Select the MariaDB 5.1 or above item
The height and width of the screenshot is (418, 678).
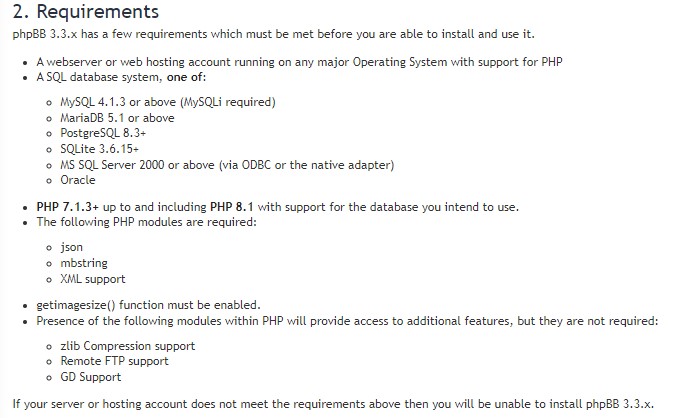coord(117,118)
